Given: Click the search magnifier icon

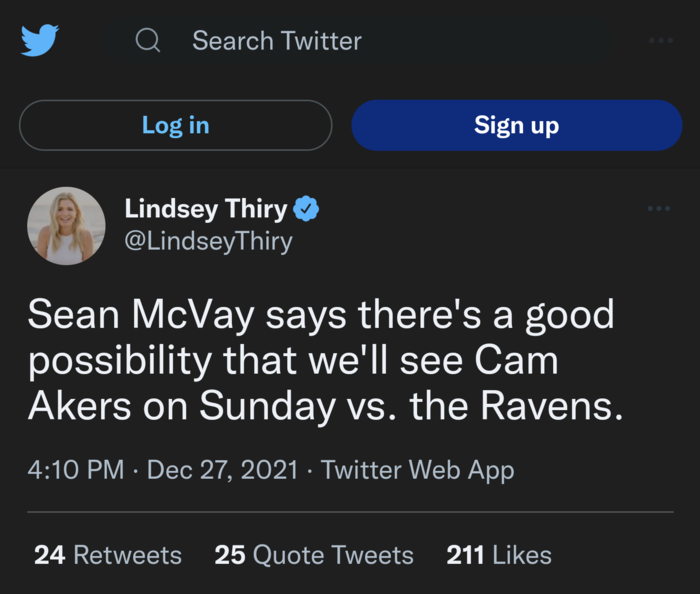Looking at the screenshot, I should tap(148, 41).
